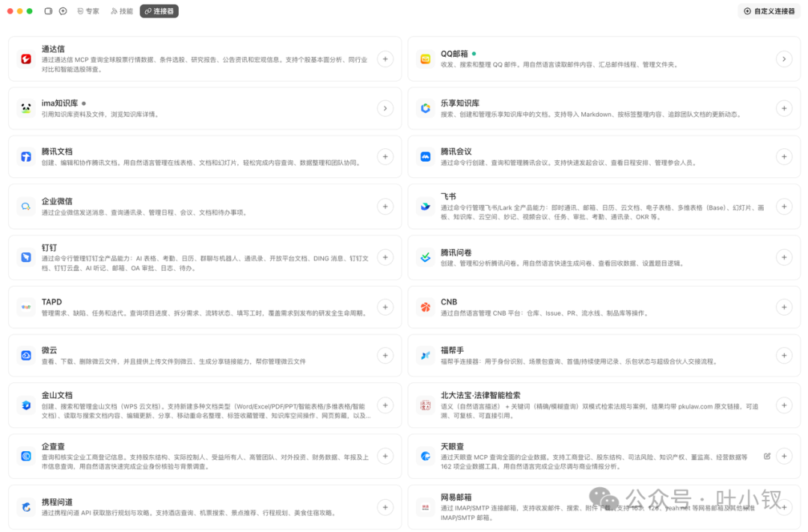Screen dimensions: 808x532
Task: Select the 连接器 tab
Action: click(x=159, y=10)
